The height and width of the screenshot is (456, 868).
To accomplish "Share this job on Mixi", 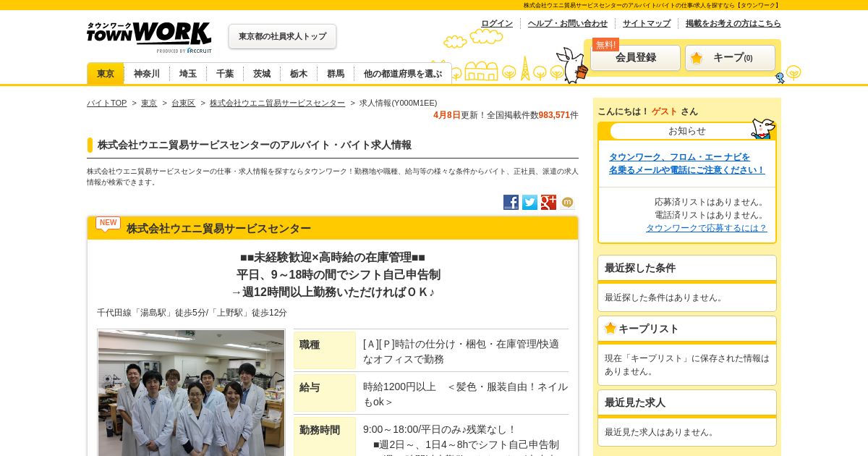I will [567, 202].
